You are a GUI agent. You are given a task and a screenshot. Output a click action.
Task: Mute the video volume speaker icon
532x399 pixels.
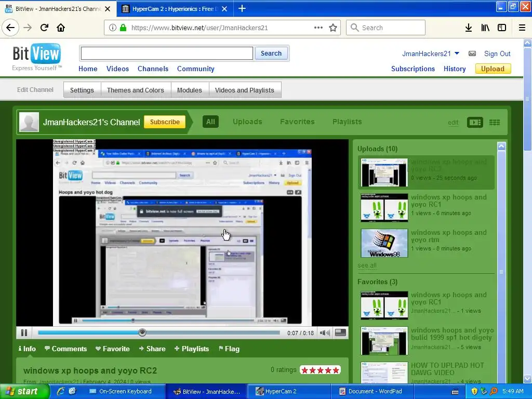click(x=325, y=333)
